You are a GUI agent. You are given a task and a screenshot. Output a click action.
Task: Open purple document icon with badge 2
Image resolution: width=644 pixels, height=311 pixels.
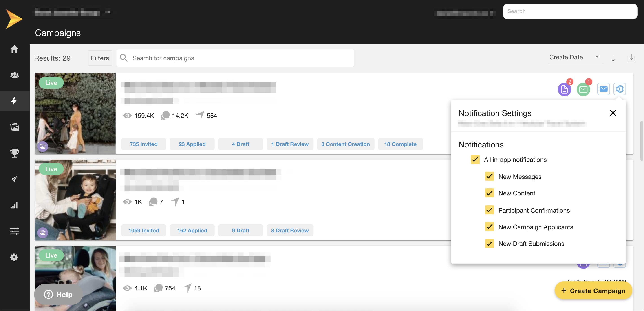[565, 89]
